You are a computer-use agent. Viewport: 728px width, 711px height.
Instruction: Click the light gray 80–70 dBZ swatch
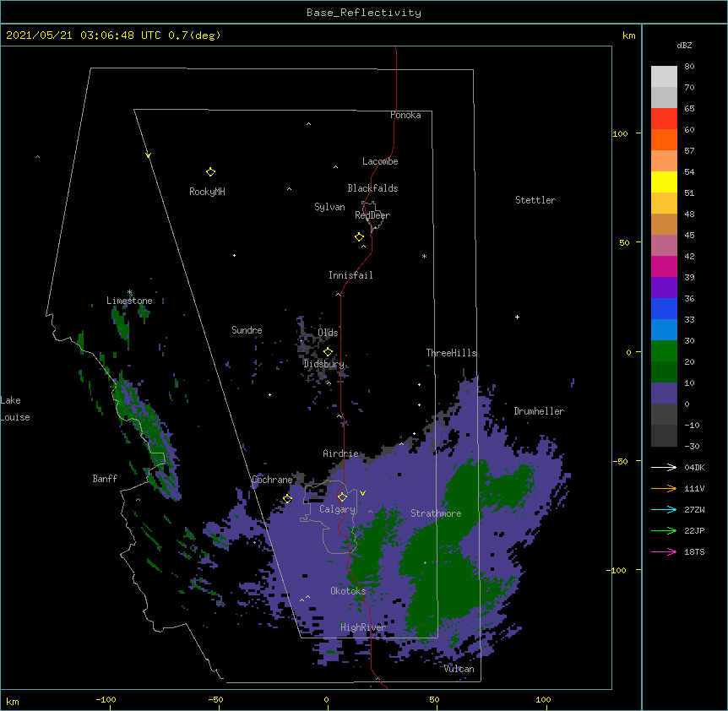click(664, 77)
